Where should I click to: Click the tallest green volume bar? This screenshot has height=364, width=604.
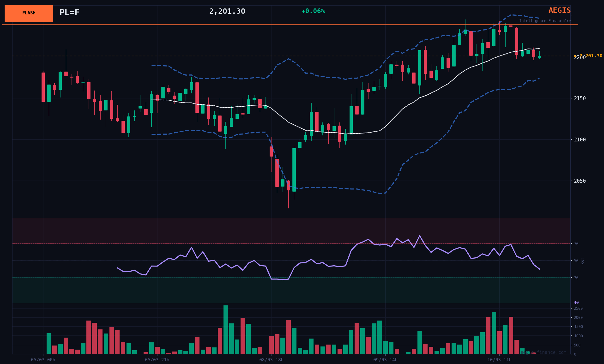click(x=225, y=330)
